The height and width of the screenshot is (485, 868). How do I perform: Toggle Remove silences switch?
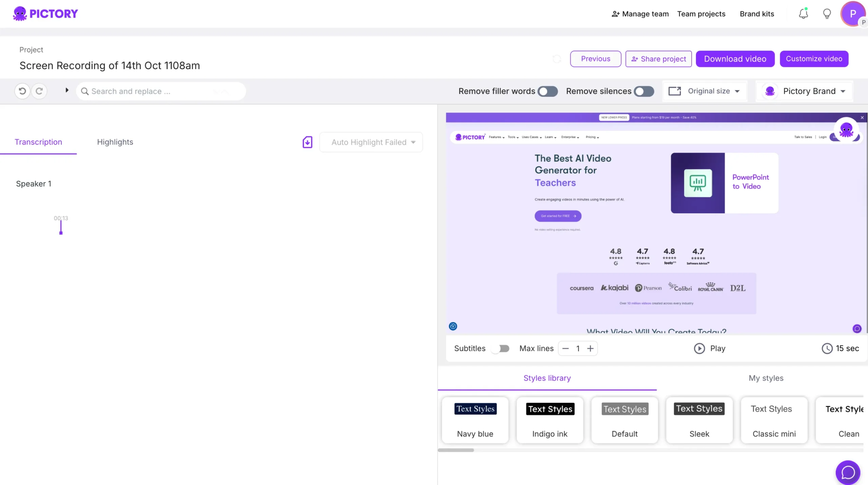tap(644, 91)
